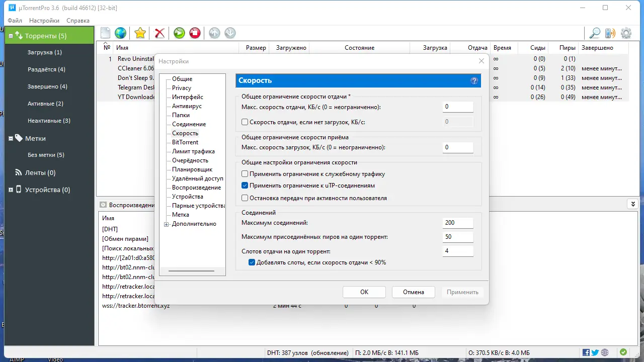
Task: Click the Facebook icon in status bar
Action: (x=586, y=352)
